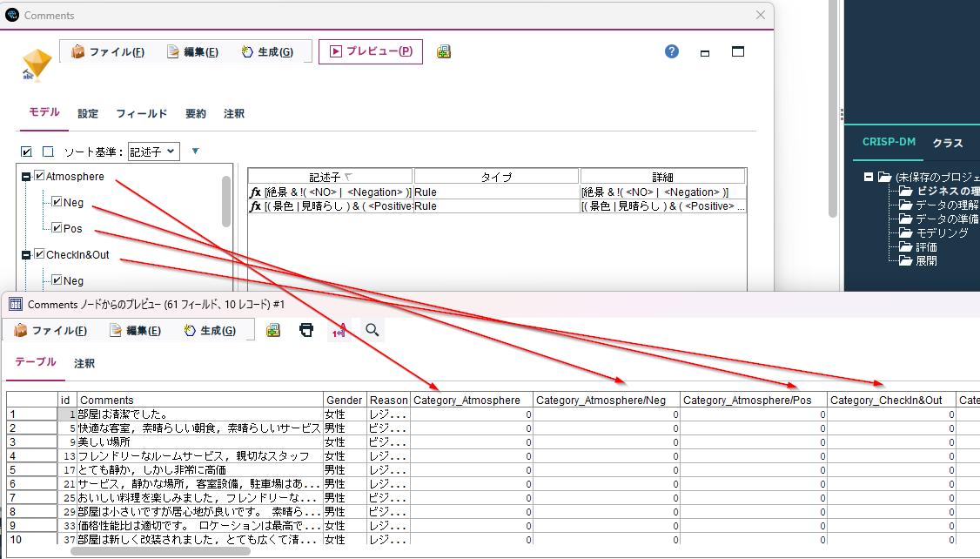The width and height of the screenshot is (980, 559).
Task: Click the search magnifier icon in the preview
Action: point(372,330)
